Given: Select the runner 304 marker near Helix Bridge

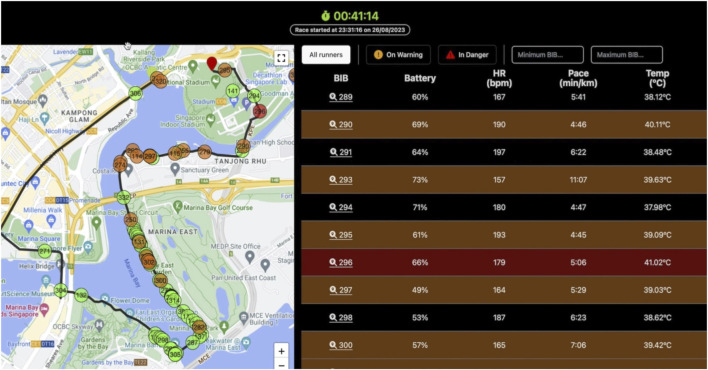Looking at the screenshot, I should 61,290.
